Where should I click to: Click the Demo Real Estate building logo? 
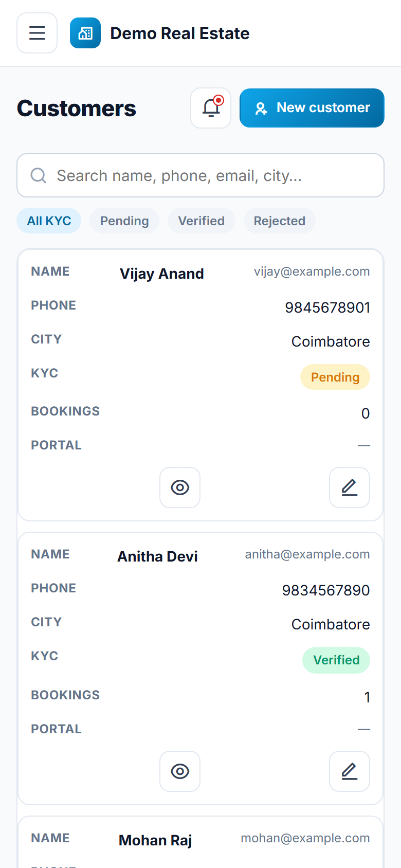[85, 33]
